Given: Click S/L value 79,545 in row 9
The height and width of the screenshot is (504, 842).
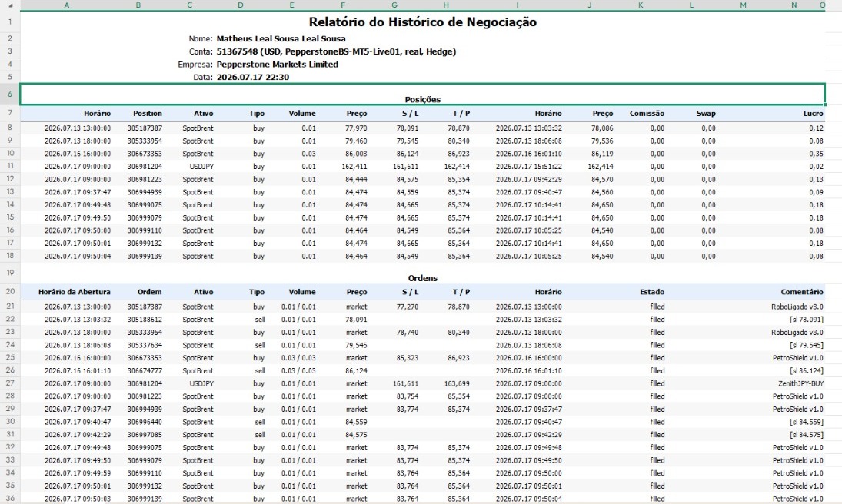Looking at the screenshot, I should click(x=407, y=141).
